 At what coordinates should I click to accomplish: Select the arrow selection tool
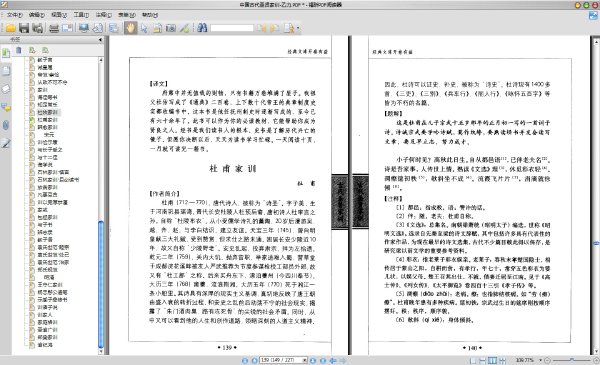click(x=144, y=28)
